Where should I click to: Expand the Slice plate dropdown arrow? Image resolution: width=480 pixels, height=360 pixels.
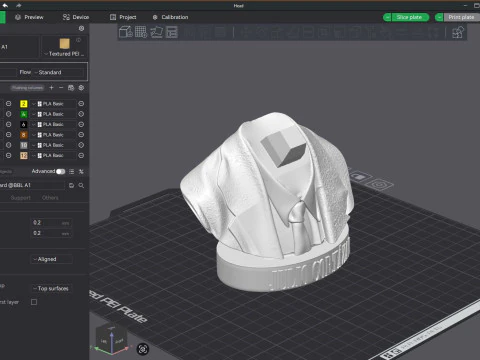[387, 17]
